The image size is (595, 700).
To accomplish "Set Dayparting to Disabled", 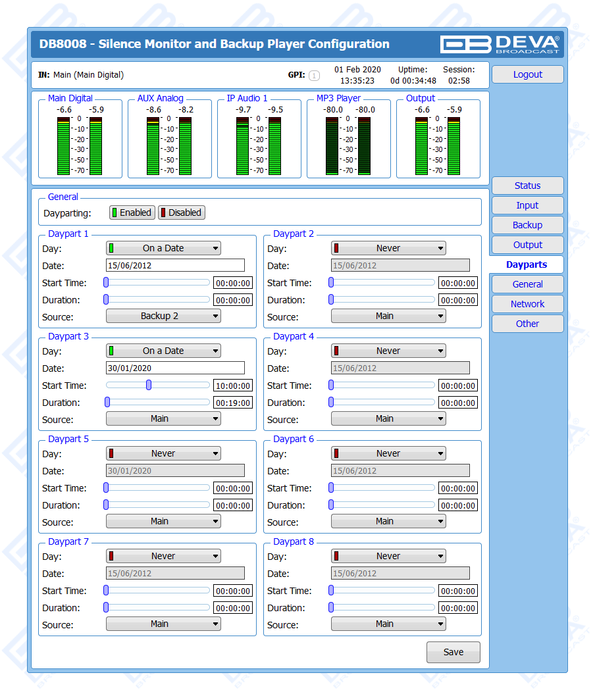I will [x=181, y=213].
